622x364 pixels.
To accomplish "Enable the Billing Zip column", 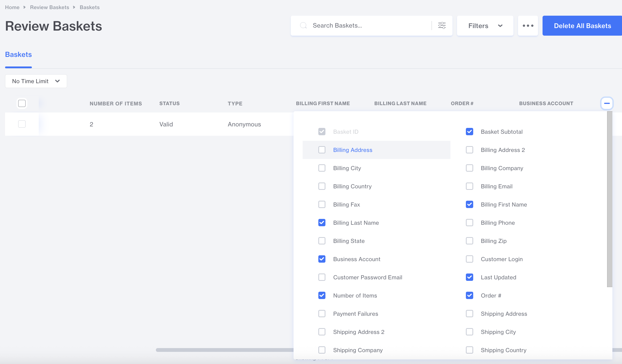I will coord(470,241).
